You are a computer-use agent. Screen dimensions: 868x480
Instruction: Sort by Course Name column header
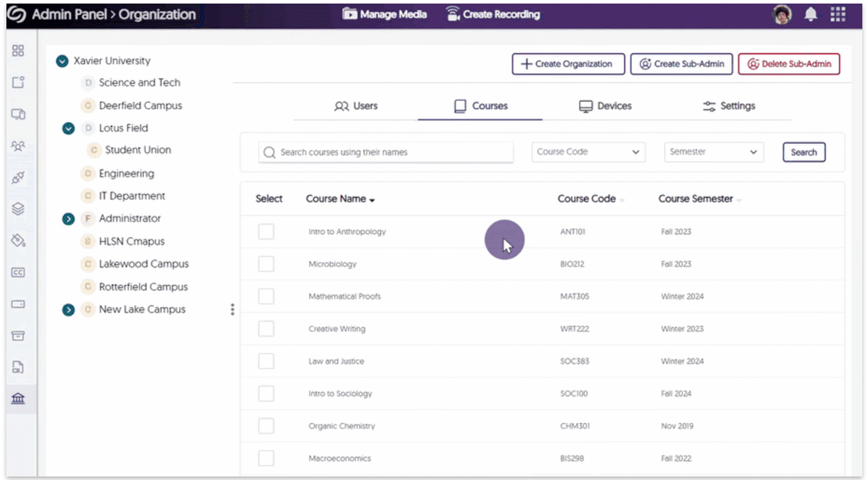(340, 199)
